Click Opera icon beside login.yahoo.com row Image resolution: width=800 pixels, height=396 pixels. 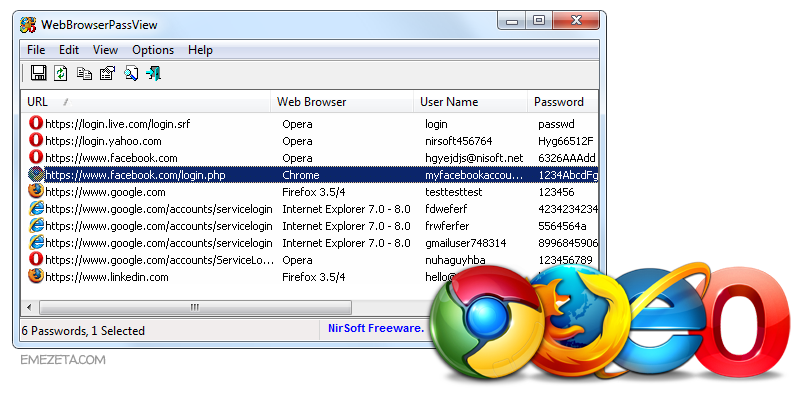click(36, 140)
